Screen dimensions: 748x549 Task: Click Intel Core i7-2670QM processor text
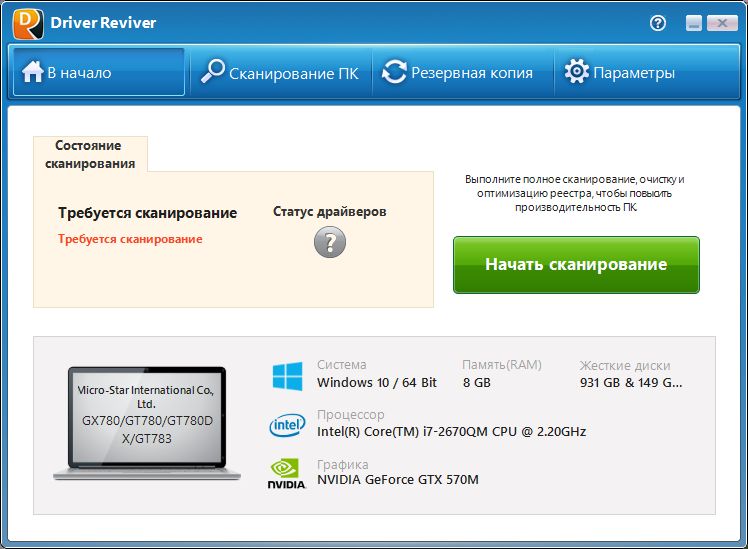(451, 432)
